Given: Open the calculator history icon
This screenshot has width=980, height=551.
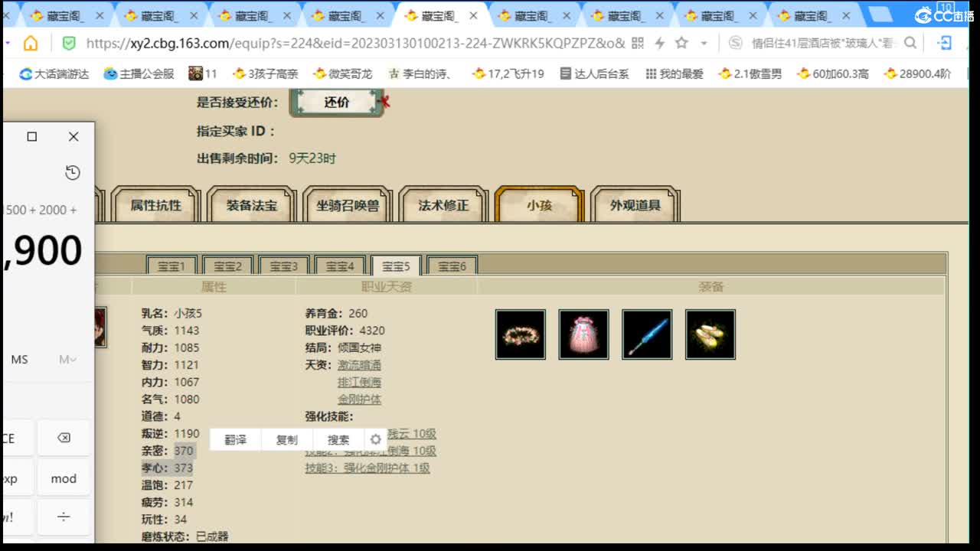Looking at the screenshot, I should pyautogui.click(x=72, y=173).
